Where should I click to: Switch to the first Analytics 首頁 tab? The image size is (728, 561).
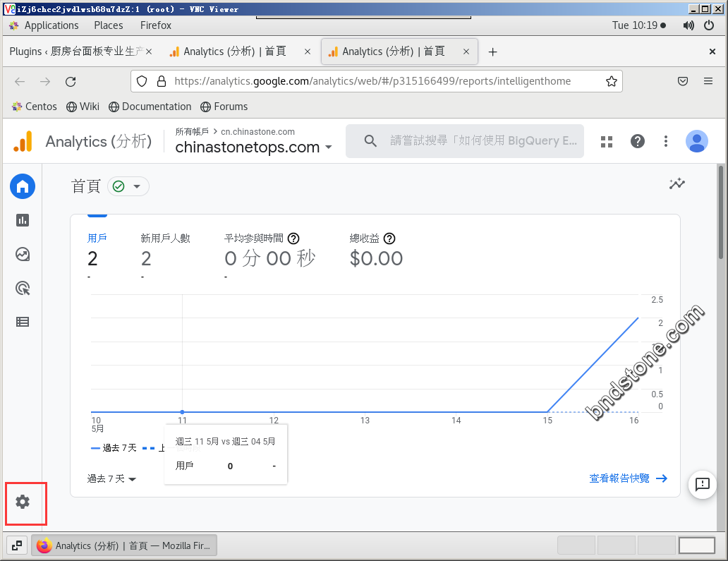234,52
